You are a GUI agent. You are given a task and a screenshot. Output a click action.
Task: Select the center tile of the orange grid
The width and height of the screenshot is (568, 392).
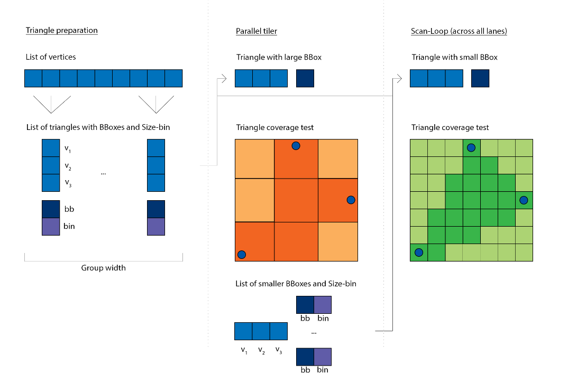[296, 200]
